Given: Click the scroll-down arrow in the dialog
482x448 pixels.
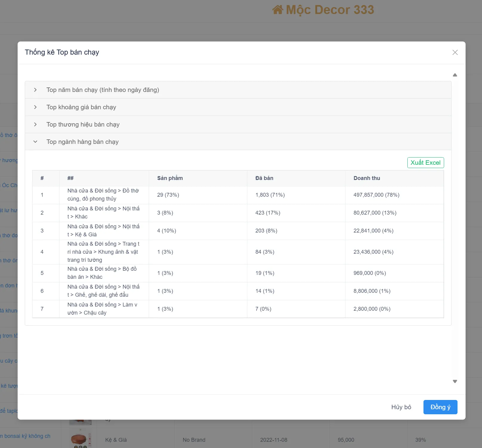Looking at the screenshot, I should click(x=455, y=381).
